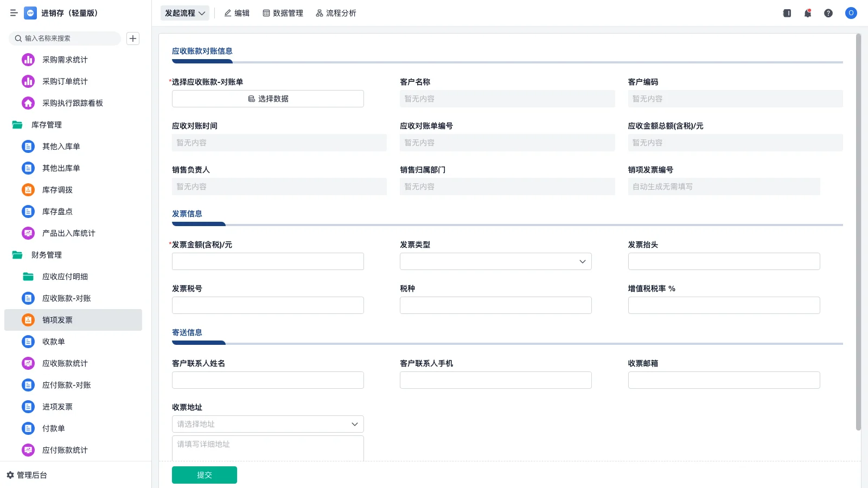Screen dimensions: 868x488
Task: Switch to 编辑 tab
Action: point(237,13)
